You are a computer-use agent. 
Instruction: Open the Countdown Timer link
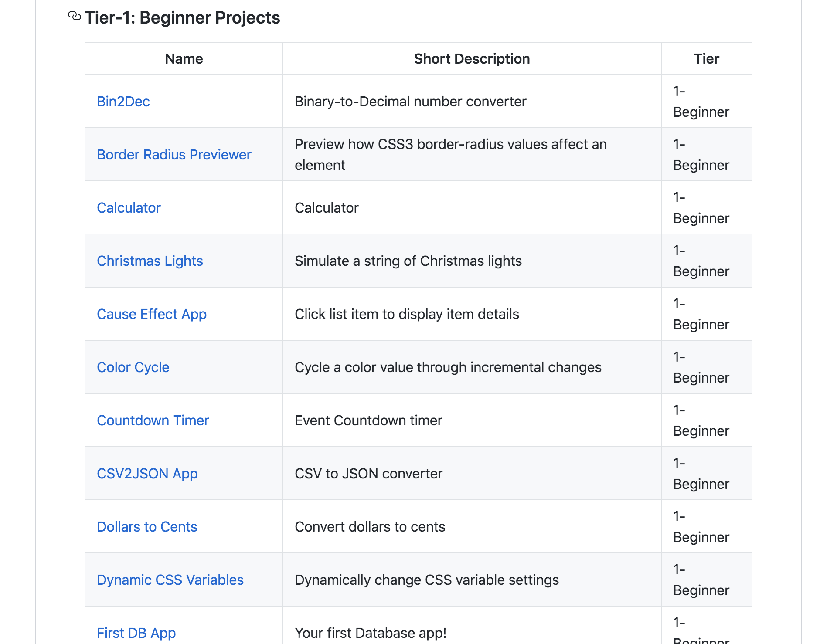153,420
